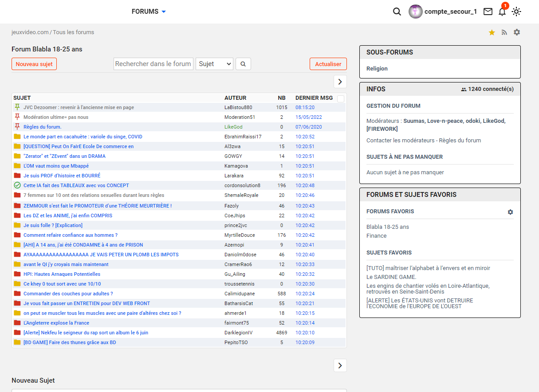The width and height of the screenshot is (539, 392).
Task: Open the forum RSS feed icon
Action: [504, 32]
